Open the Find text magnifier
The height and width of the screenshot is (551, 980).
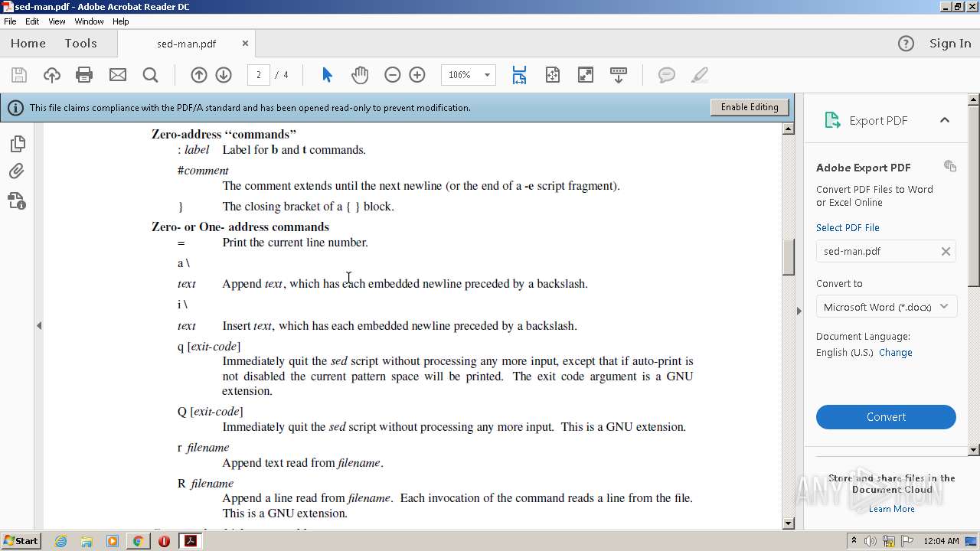(x=150, y=75)
